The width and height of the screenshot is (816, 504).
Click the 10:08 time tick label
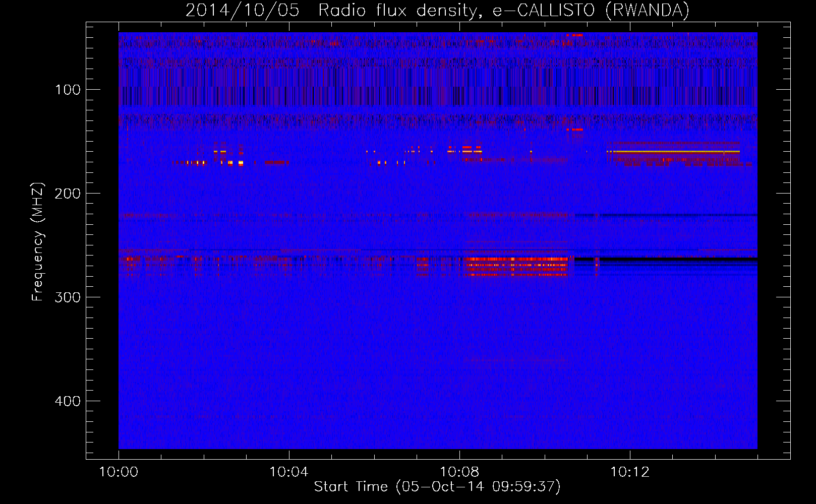[459, 472]
